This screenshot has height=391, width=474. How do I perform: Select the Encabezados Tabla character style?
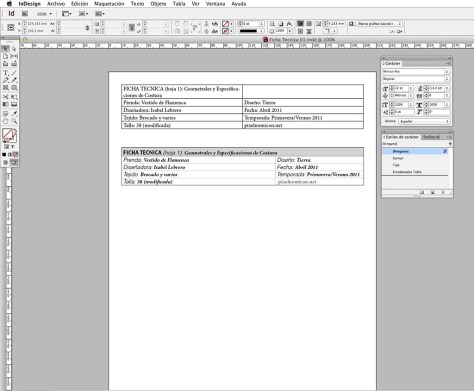click(415, 172)
